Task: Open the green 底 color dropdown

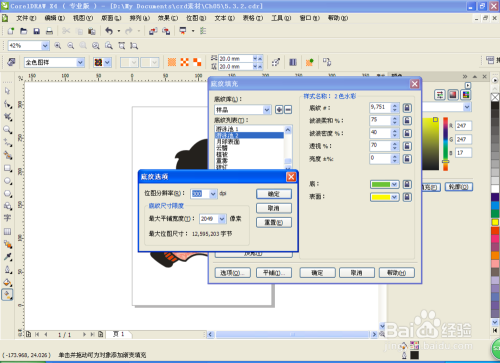Action: (x=395, y=184)
